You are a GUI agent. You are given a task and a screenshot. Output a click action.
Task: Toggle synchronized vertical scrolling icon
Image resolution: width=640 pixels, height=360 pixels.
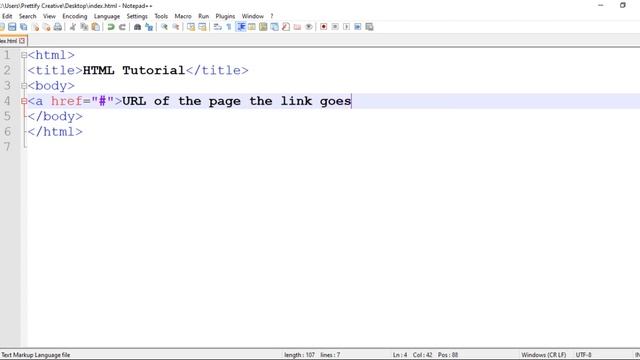point(191,27)
